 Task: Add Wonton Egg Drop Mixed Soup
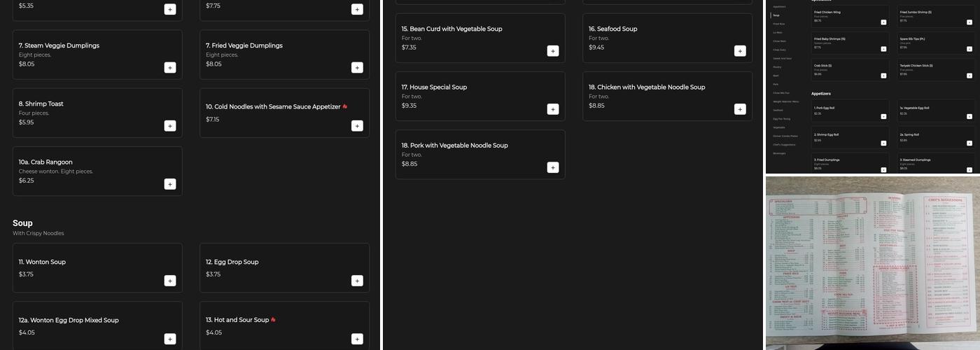(x=170, y=339)
